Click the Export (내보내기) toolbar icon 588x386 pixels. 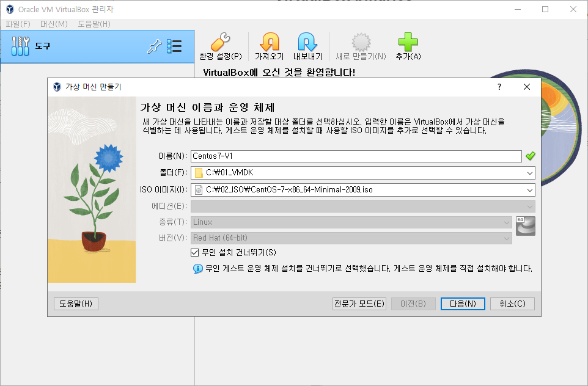tap(307, 42)
